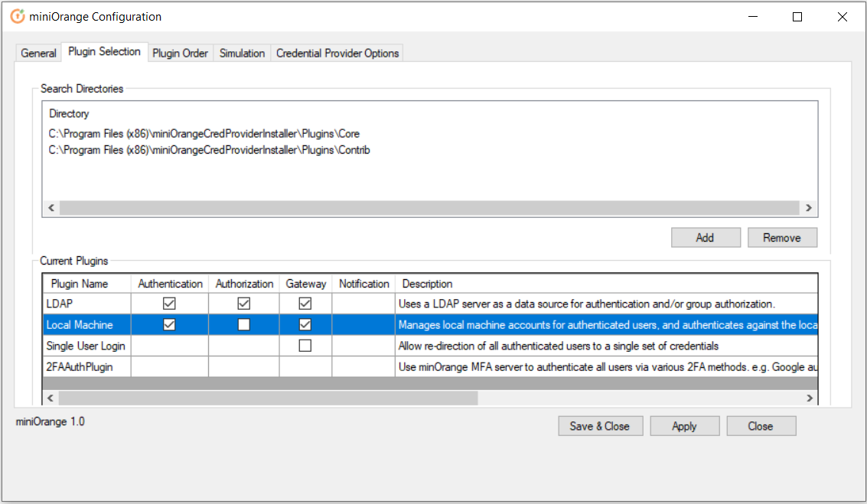Minimize the miniOrange Configuration window
Viewport: 867px width, 504px height.
point(752,17)
